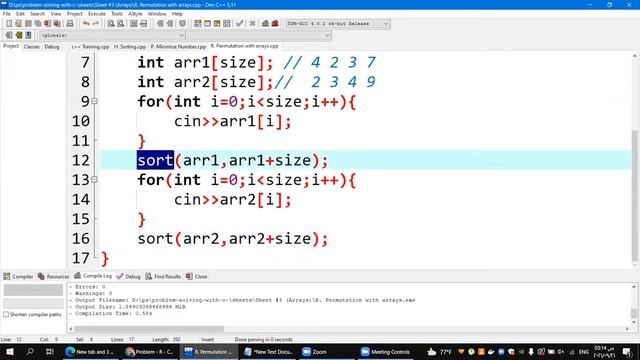Collapse the for loop fold at line 9
640x360 pixels.
coord(94,101)
